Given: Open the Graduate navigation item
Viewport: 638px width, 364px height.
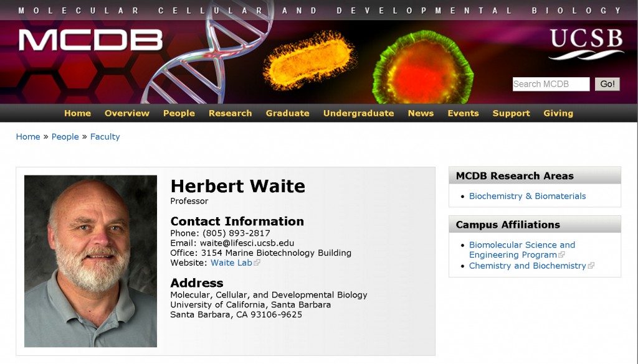Looking at the screenshot, I should [288, 113].
